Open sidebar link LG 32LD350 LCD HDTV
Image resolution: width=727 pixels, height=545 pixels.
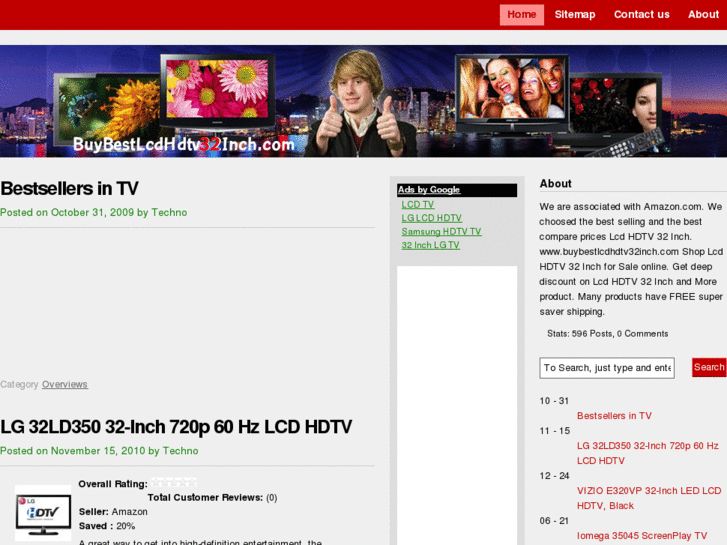pyautogui.click(x=648, y=453)
